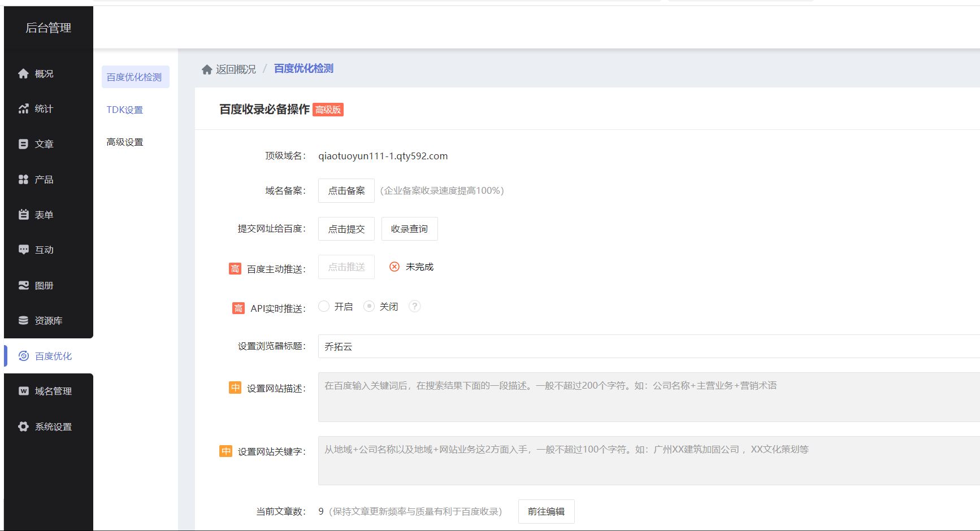980x531 pixels.
Task: Click the picture icon beside 图册
Action: coord(23,285)
